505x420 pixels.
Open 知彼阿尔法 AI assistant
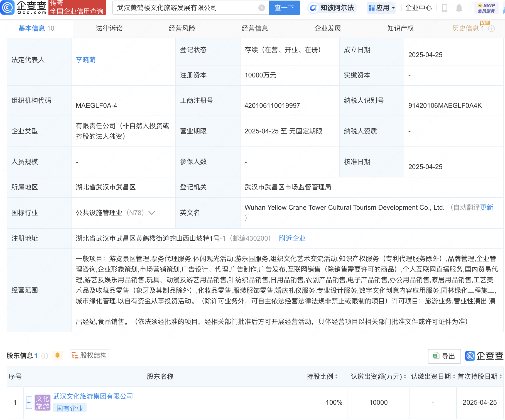click(x=332, y=8)
